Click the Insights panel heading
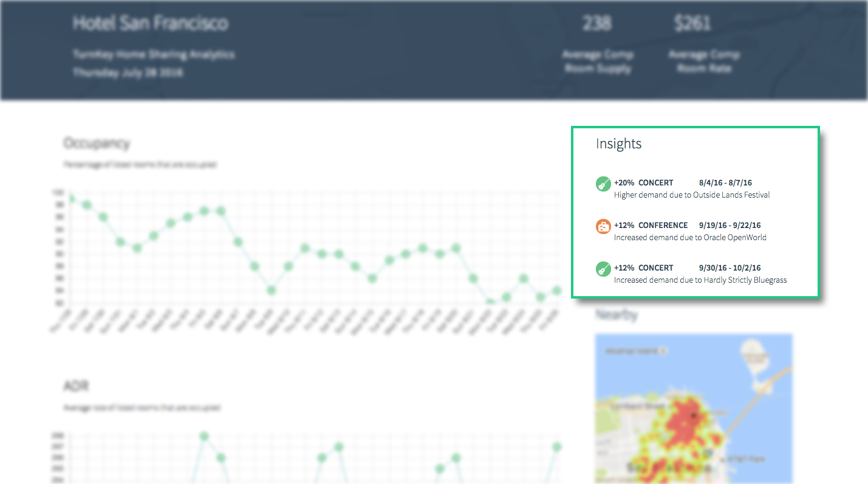The image size is (868, 484). [x=618, y=143]
